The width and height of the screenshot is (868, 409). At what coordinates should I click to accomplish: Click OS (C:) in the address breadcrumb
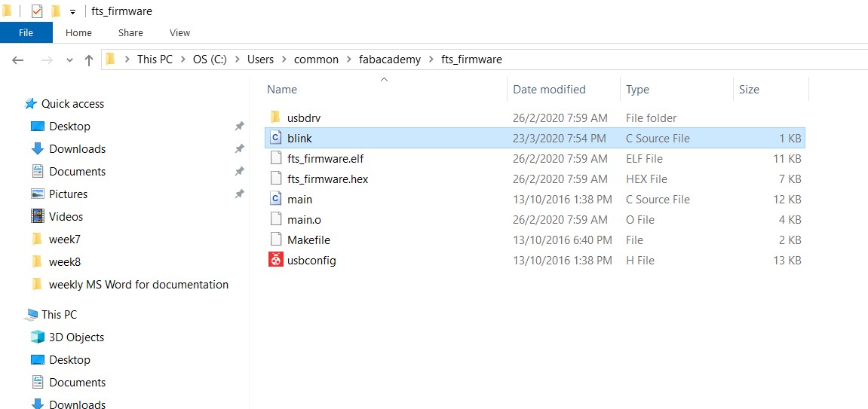[x=210, y=60]
